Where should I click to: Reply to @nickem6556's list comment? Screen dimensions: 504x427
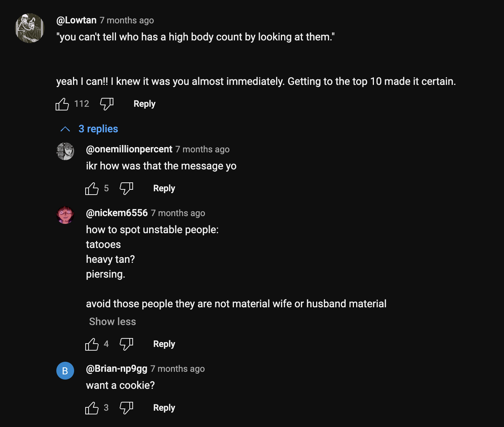pos(164,344)
